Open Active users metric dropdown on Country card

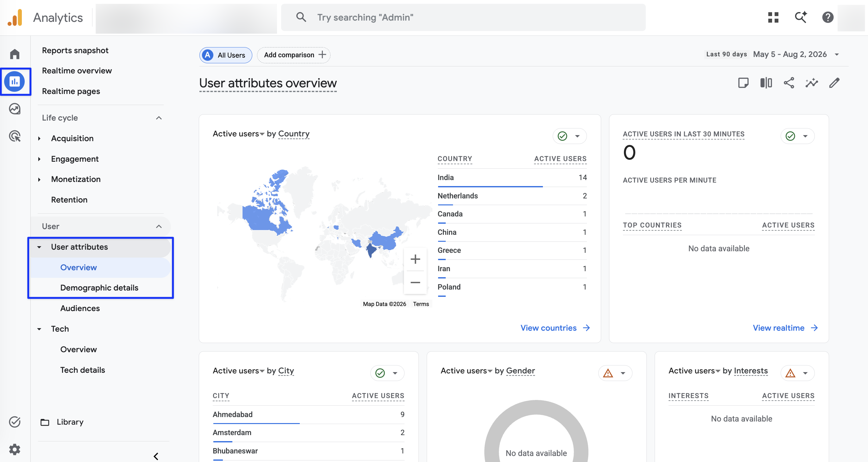[262, 134]
